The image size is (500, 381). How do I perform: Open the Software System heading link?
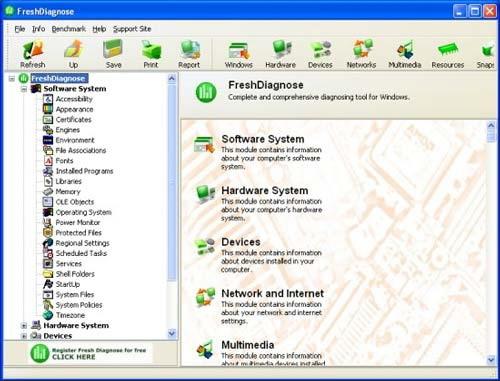coord(263,139)
